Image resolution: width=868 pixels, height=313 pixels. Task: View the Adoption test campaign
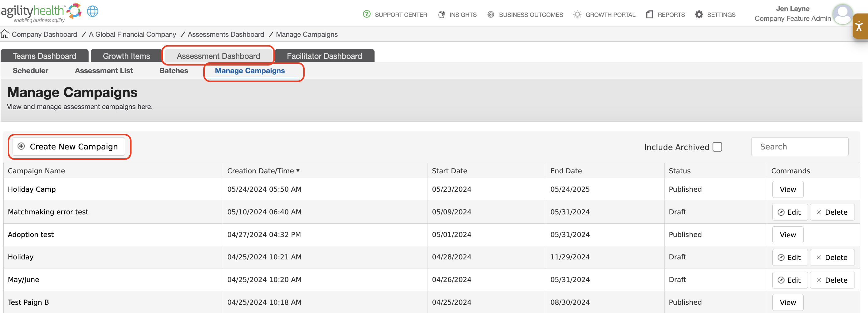pyautogui.click(x=787, y=235)
